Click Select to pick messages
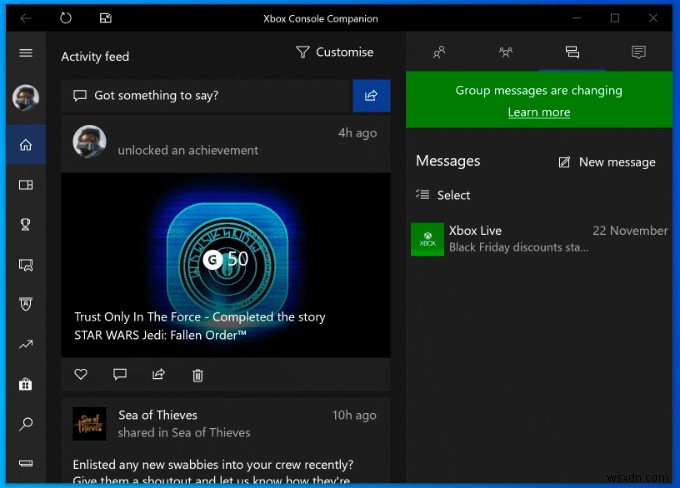Viewport: 680px width, 488px height. (x=443, y=195)
